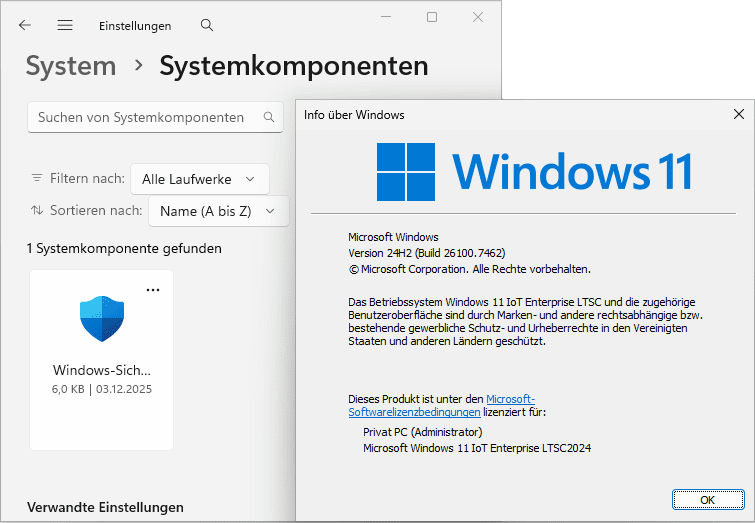Screen dimensions: 755x523
Task: Close the Info über Windows dialog
Action: pos(739,114)
